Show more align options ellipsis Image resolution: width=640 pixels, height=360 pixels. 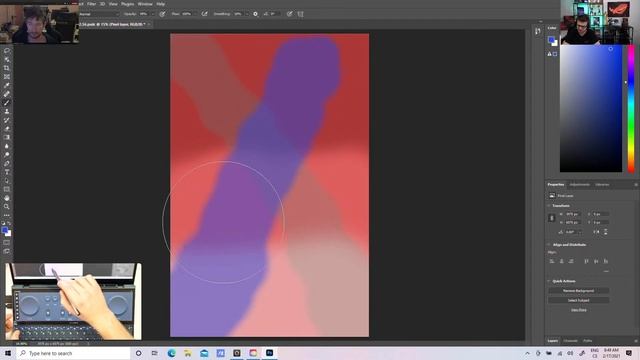(606, 271)
